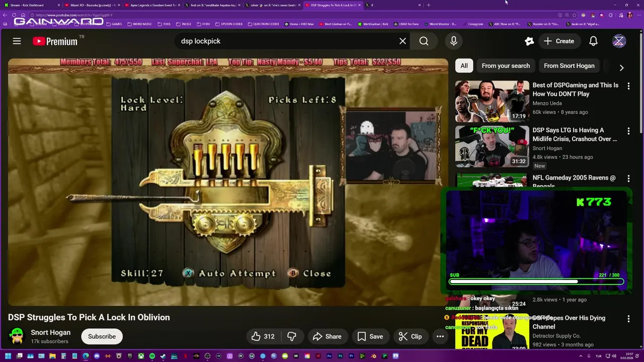Open more actions three-dot menu below video
This screenshot has width=644, height=362.
point(440,336)
